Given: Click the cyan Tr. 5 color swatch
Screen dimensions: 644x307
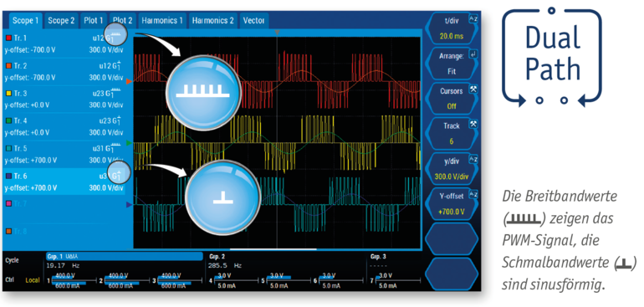Looking at the screenshot, I should click(x=8, y=148).
